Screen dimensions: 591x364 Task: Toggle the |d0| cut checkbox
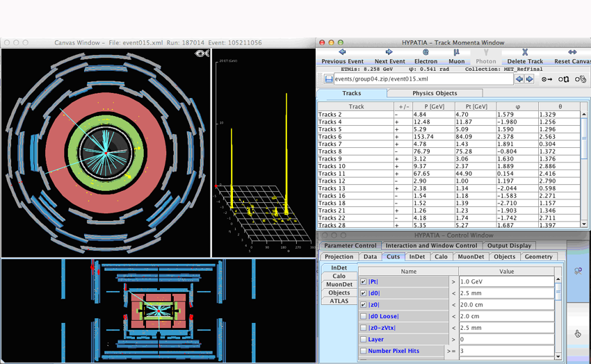point(364,293)
